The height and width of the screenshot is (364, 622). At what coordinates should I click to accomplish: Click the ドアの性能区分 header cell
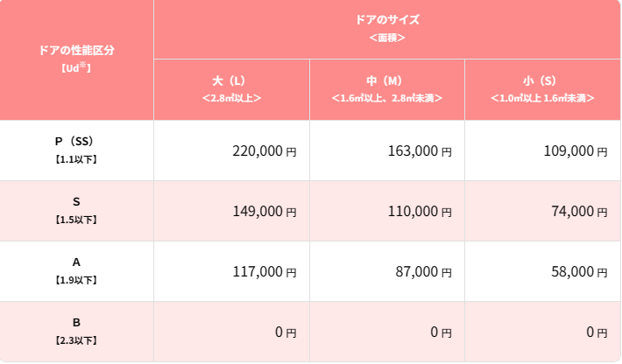(x=76, y=59)
